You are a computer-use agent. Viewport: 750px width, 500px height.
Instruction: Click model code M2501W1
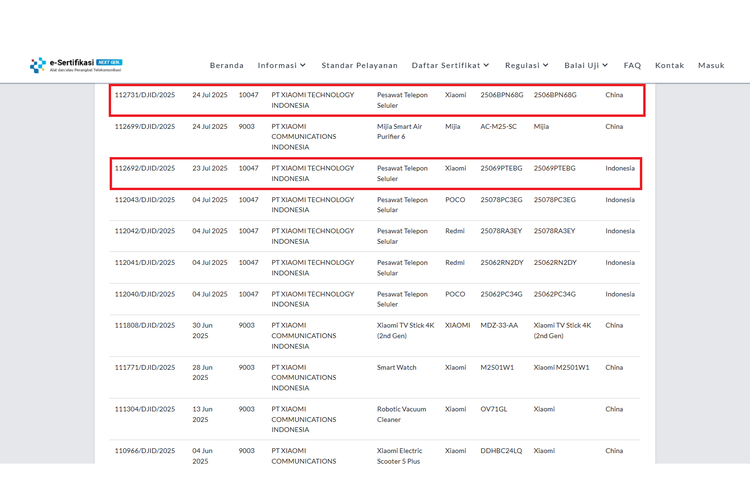(497, 367)
